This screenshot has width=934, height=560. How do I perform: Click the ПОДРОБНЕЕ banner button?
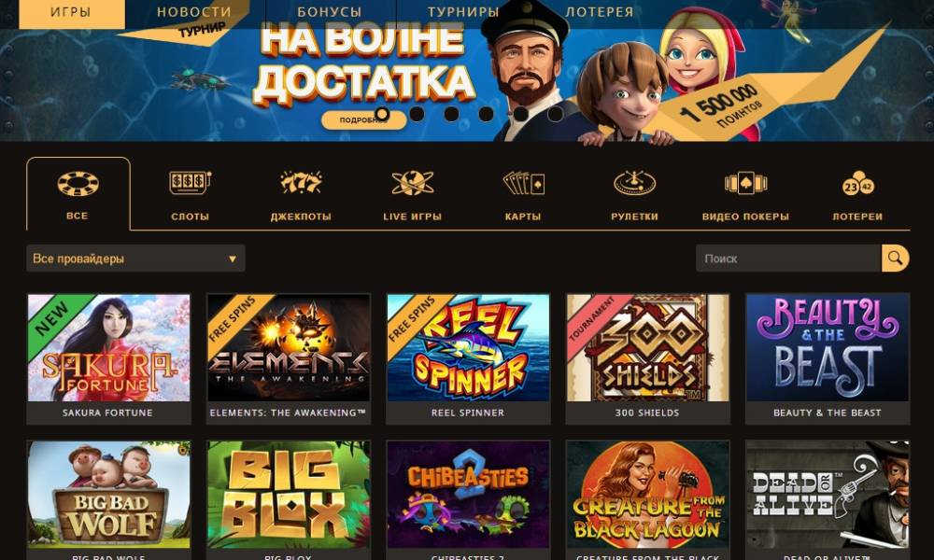364,120
